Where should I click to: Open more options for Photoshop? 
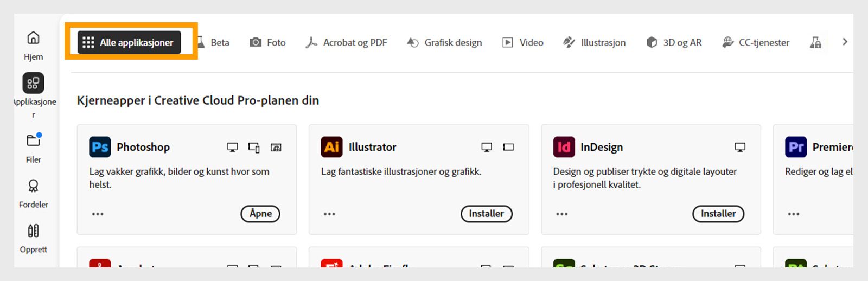pos(98,214)
